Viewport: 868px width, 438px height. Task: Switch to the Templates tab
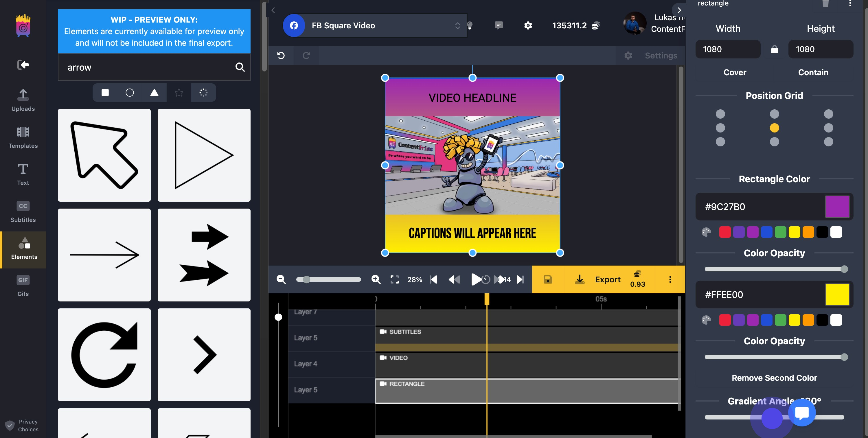pyautogui.click(x=23, y=137)
